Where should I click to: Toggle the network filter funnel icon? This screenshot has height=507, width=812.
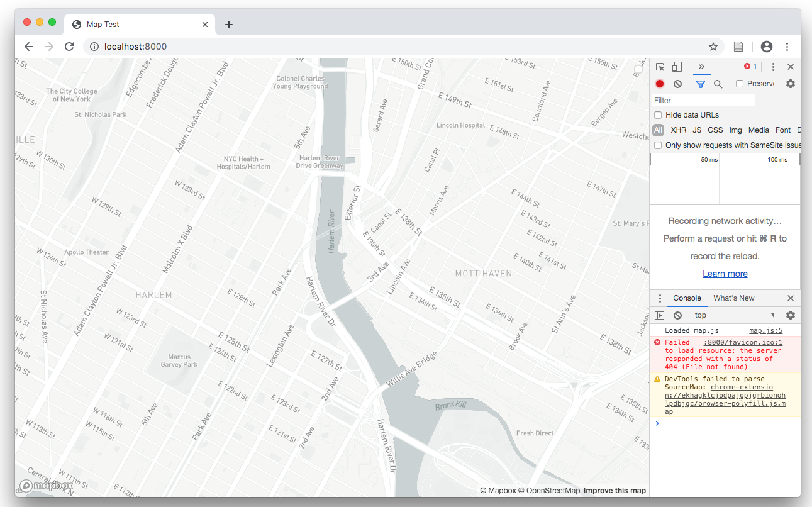(700, 84)
